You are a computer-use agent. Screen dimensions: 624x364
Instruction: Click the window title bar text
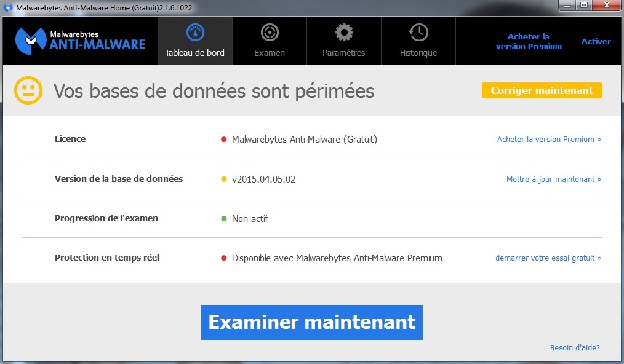(104, 8)
